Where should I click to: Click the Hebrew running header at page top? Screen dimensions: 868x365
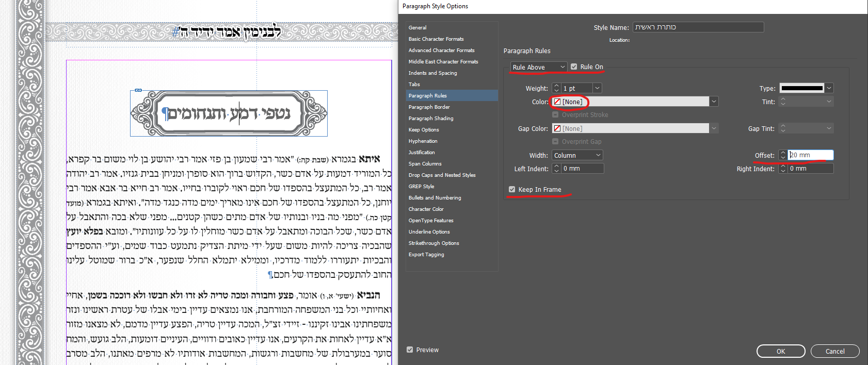tap(227, 32)
